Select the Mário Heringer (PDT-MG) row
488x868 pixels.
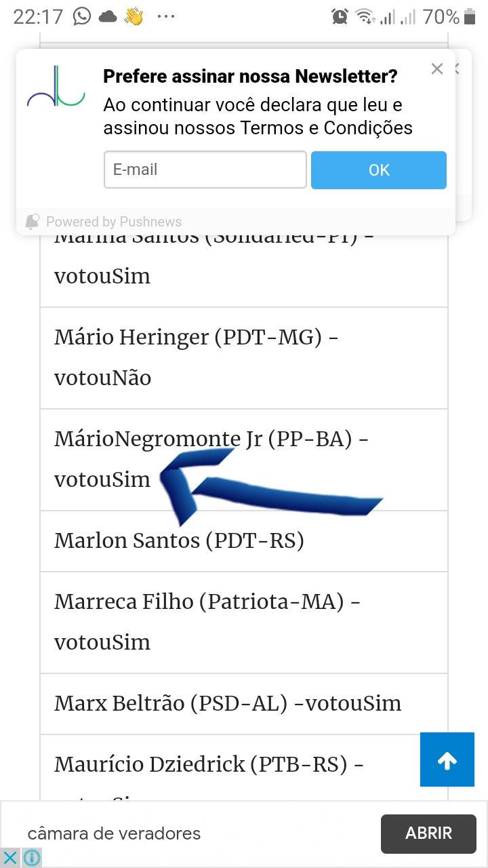tap(244, 357)
